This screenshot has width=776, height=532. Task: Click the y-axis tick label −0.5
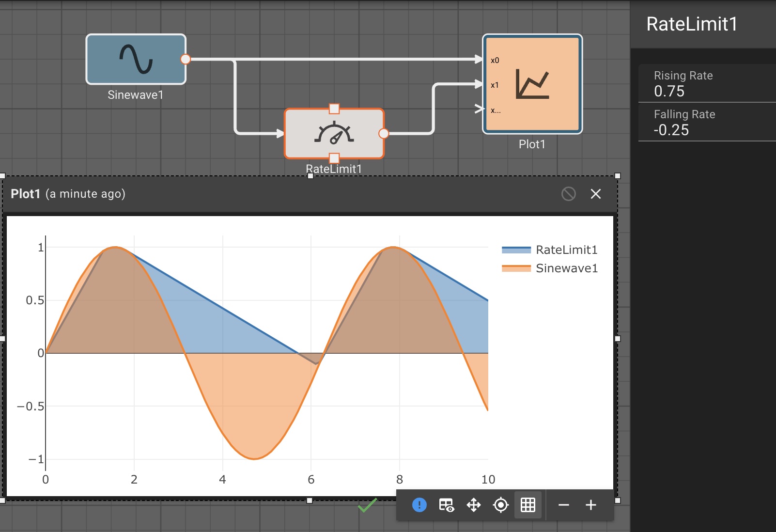click(31, 407)
